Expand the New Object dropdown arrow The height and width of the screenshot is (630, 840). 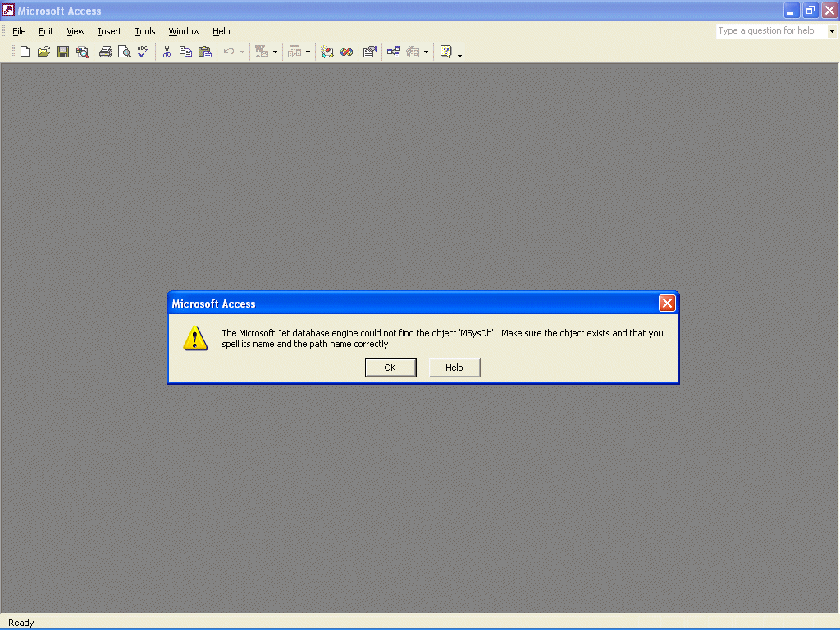(x=426, y=52)
